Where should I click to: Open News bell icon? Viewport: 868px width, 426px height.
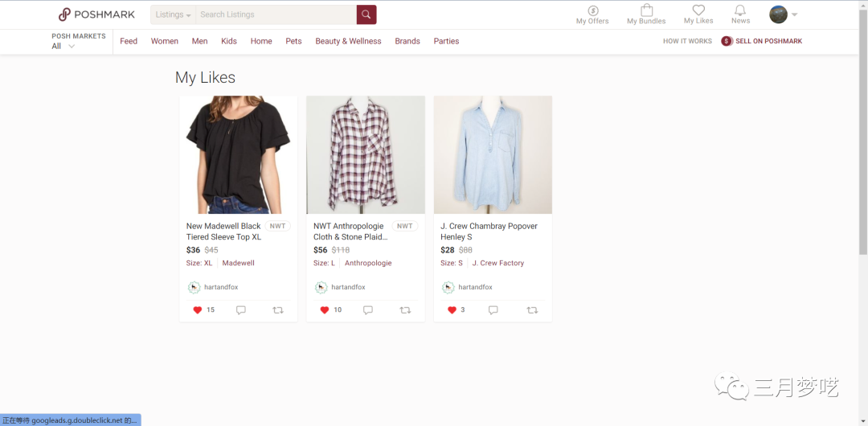(740, 10)
